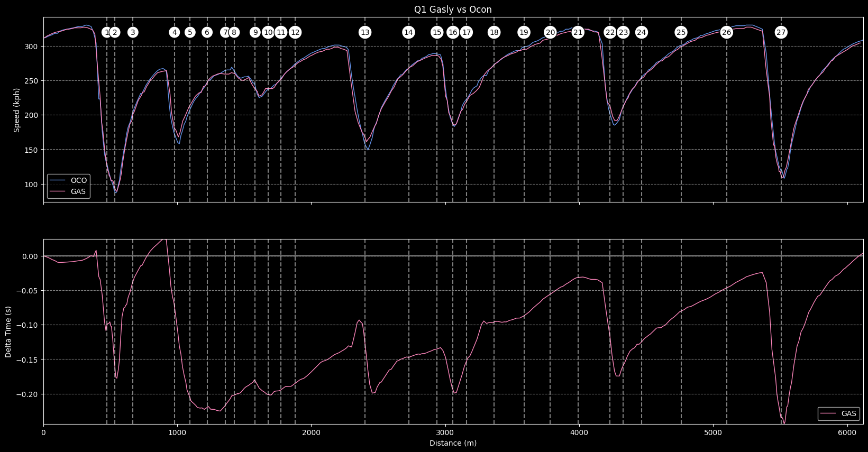Viewport: 868px width, 452px height.
Task: Click the pink GAS line sample in speed legend
Action: pos(58,191)
